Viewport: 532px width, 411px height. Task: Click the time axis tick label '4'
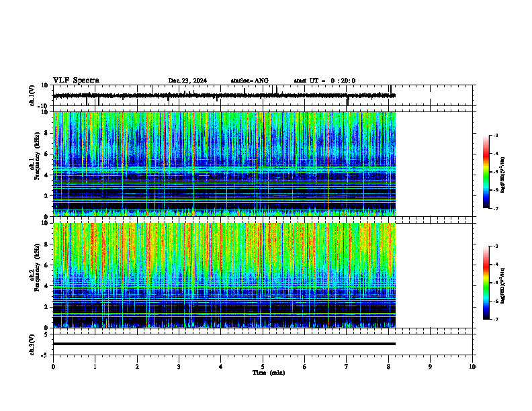pos(221,367)
